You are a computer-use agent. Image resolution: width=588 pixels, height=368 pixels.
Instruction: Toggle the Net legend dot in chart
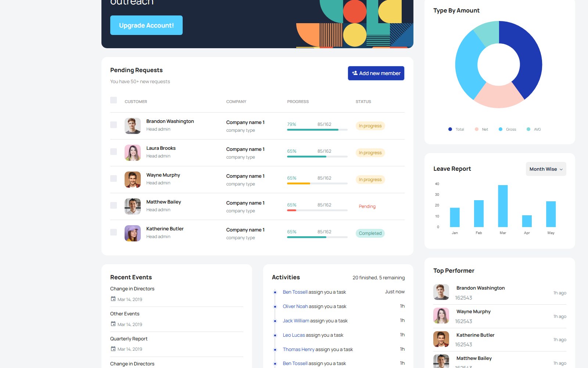click(477, 129)
